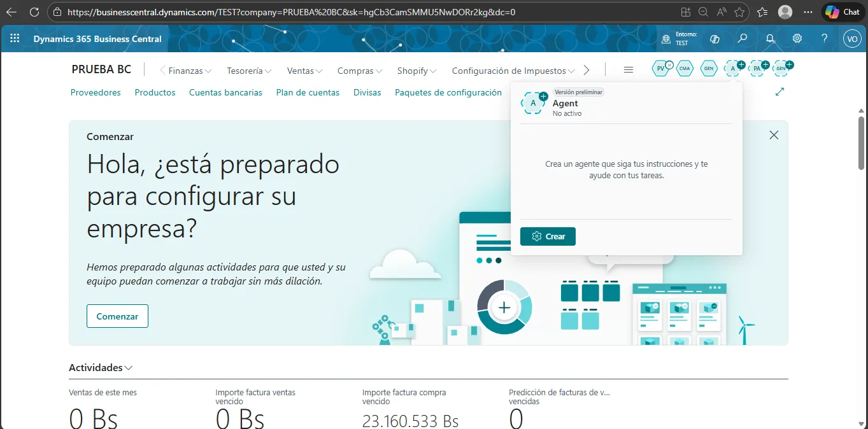868x429 pixels.
Task: Expand the Ventas dropdown menu
Action: (304, 71)
